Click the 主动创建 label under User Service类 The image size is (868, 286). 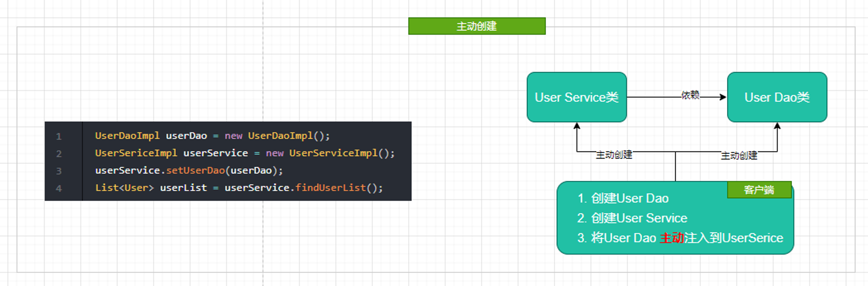614,155
